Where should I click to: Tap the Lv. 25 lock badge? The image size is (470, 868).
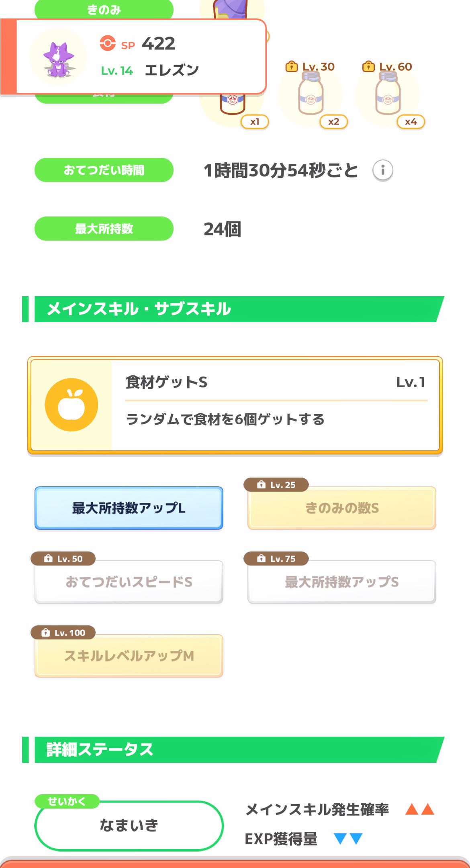click(x=276, y=485)
